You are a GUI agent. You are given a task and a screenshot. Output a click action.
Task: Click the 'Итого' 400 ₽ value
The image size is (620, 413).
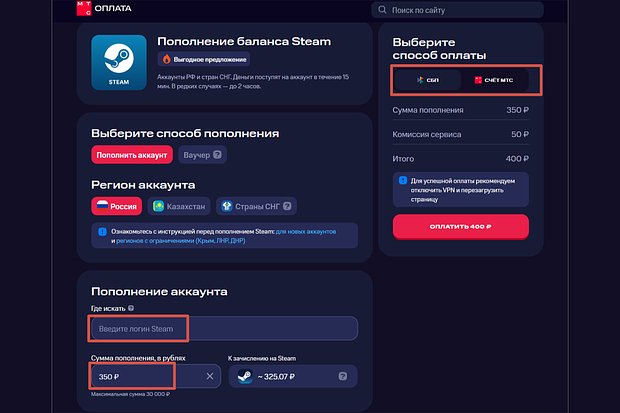tap(517, 159)
